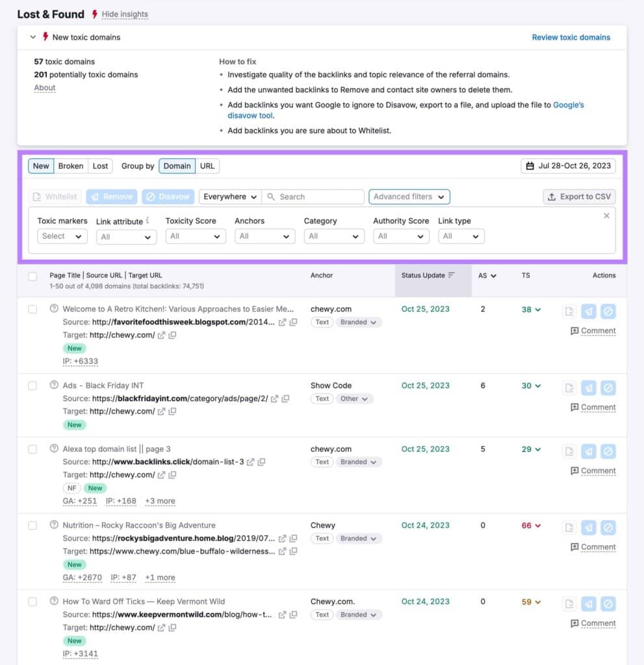Click copy icon next to backlinks.click source URL

pos(261,462)
